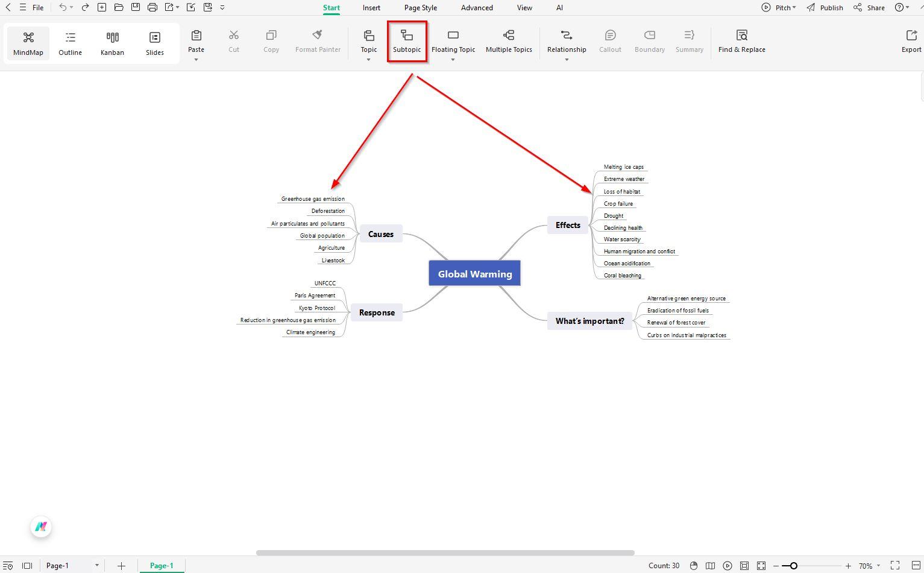924x573 pixels.
Task: Expand the Relationship dropdown arrow
Action: [x=567, y=60]
